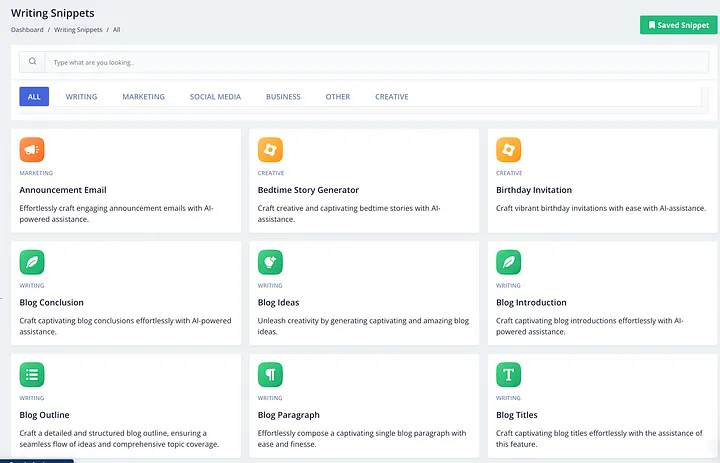Open the Saved Snippet button

pyautogui.click(x=678, y=25)
